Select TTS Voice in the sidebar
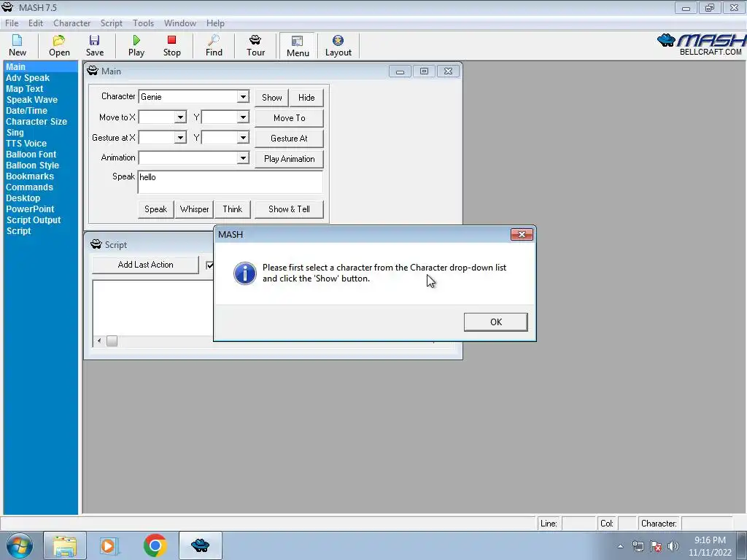 click(x=26, y=144)
